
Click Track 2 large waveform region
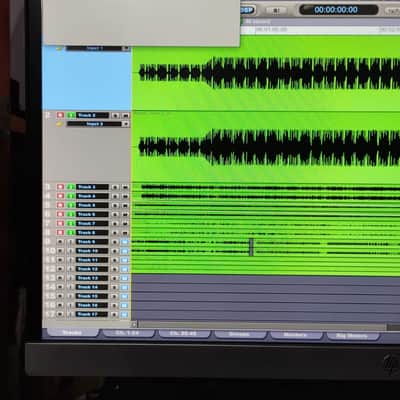click(x=266, y=147)
